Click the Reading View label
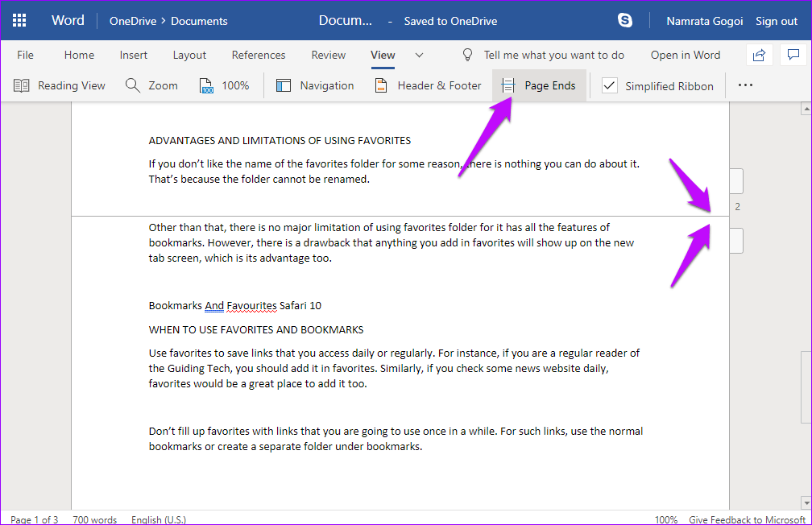Screen dimensions: 812x525 click(x=72, y=85)
